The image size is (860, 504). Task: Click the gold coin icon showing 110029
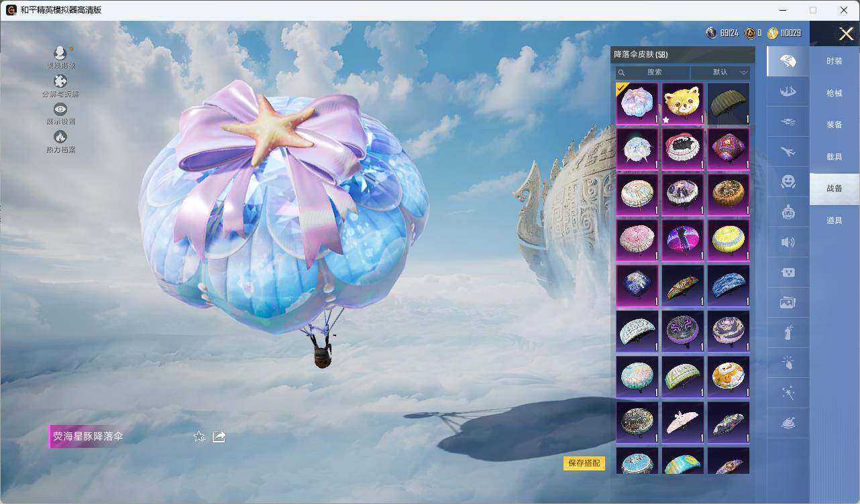point(773,33)
